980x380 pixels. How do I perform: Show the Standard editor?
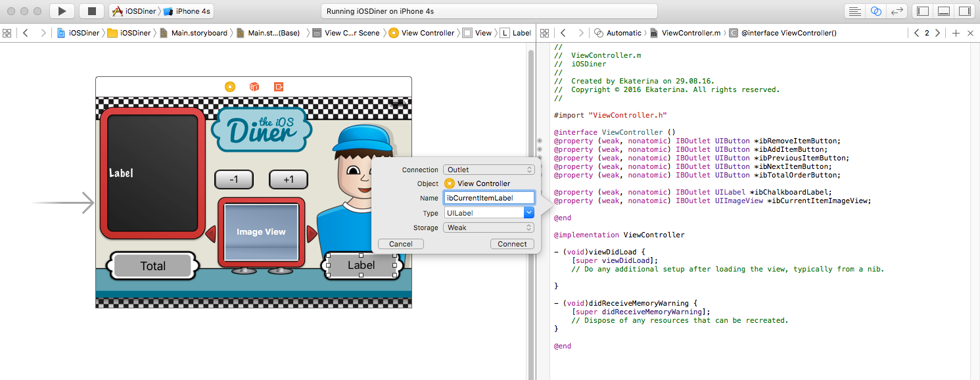click(x=854, y=11)
